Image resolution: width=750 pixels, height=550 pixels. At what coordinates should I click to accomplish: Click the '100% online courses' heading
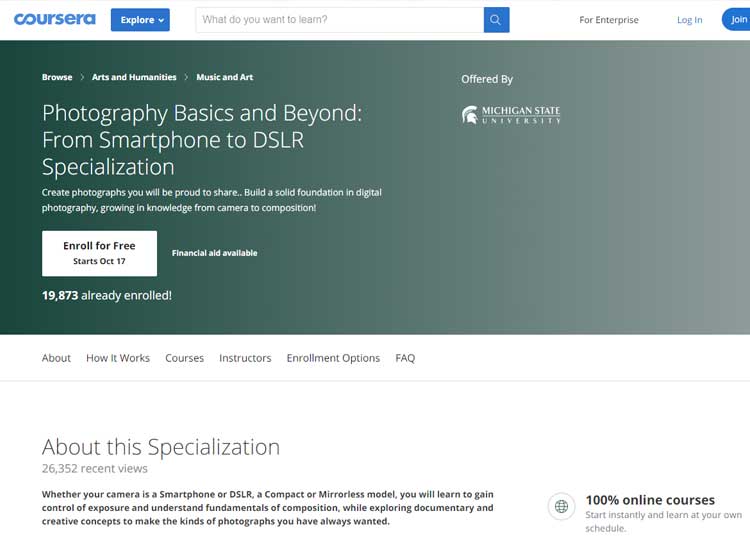(650, 500)
